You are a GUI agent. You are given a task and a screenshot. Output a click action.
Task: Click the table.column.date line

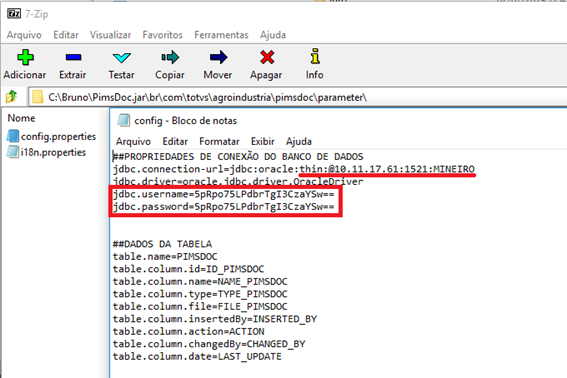click(197, 356)
